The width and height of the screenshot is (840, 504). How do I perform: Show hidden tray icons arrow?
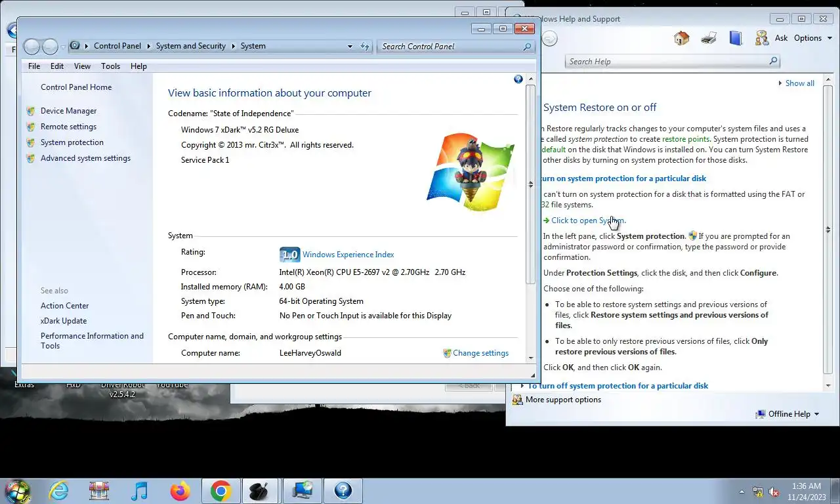(x=742, y=492)
